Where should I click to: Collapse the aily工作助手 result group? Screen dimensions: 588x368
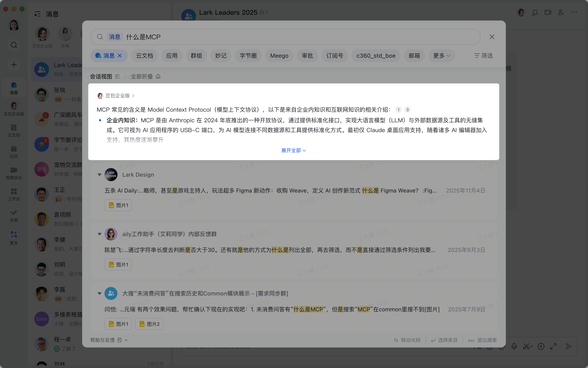pyautogui.click(x=99, y=234)
